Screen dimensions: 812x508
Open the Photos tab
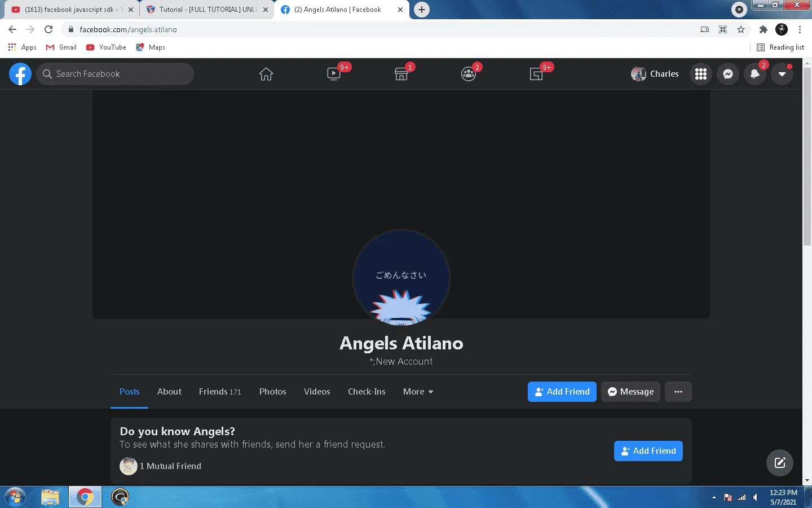click(273, 392)
